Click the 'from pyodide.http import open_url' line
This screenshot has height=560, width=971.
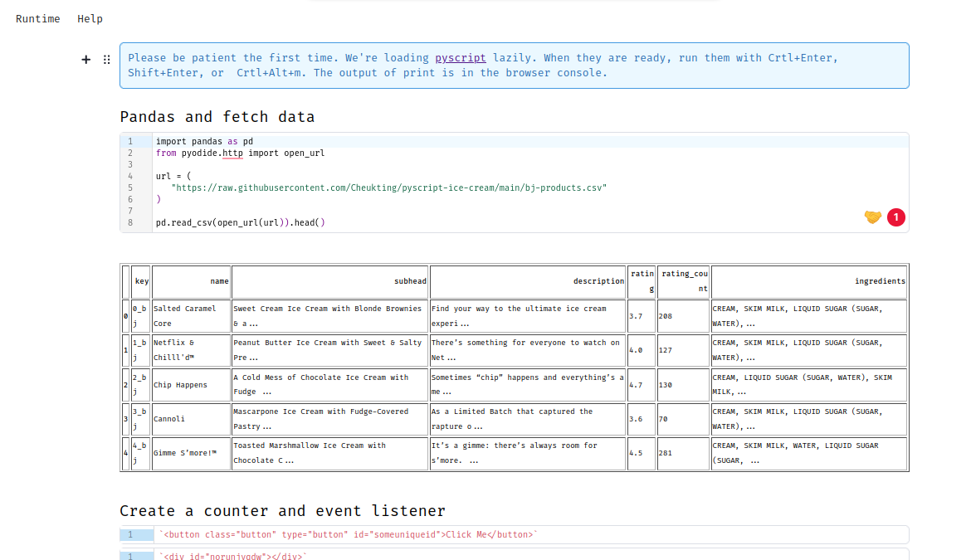coord(241,153)
